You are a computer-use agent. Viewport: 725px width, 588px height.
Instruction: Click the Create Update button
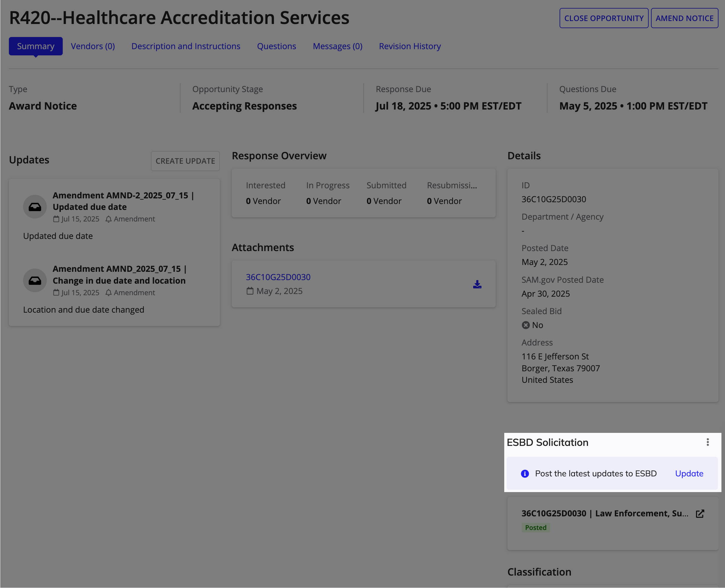click(185, 161)
